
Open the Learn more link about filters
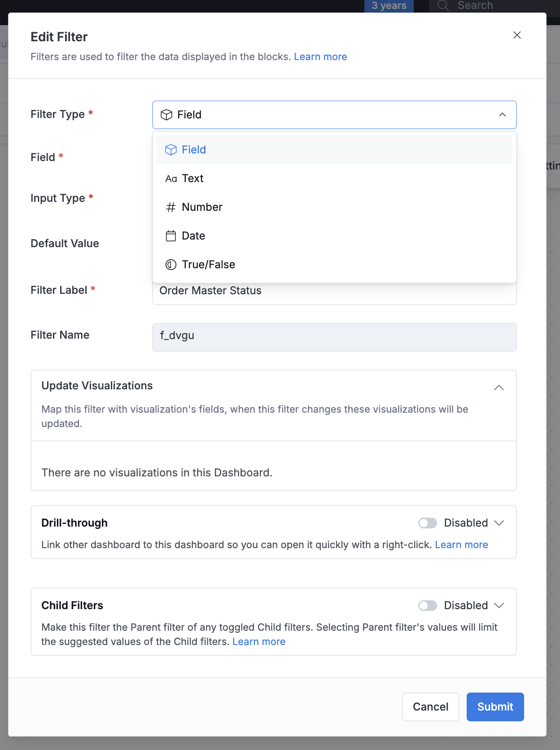(x=320, y=57)
